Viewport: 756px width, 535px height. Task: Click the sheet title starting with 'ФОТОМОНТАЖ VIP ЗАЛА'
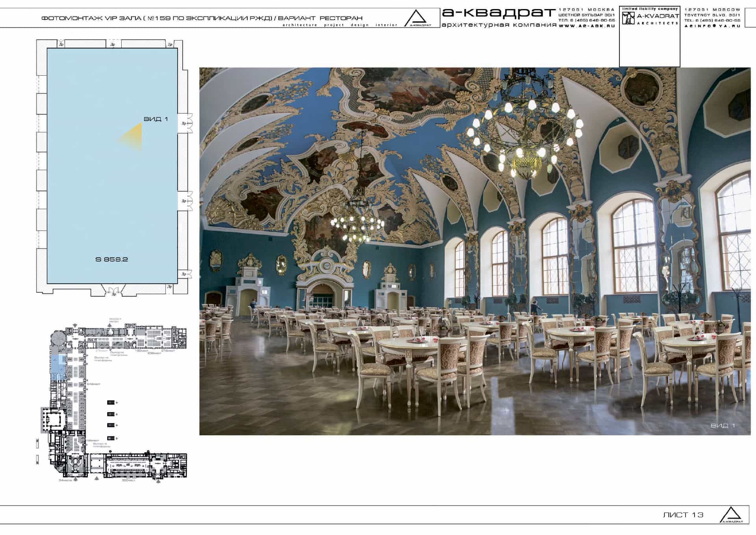click(202, 18)
